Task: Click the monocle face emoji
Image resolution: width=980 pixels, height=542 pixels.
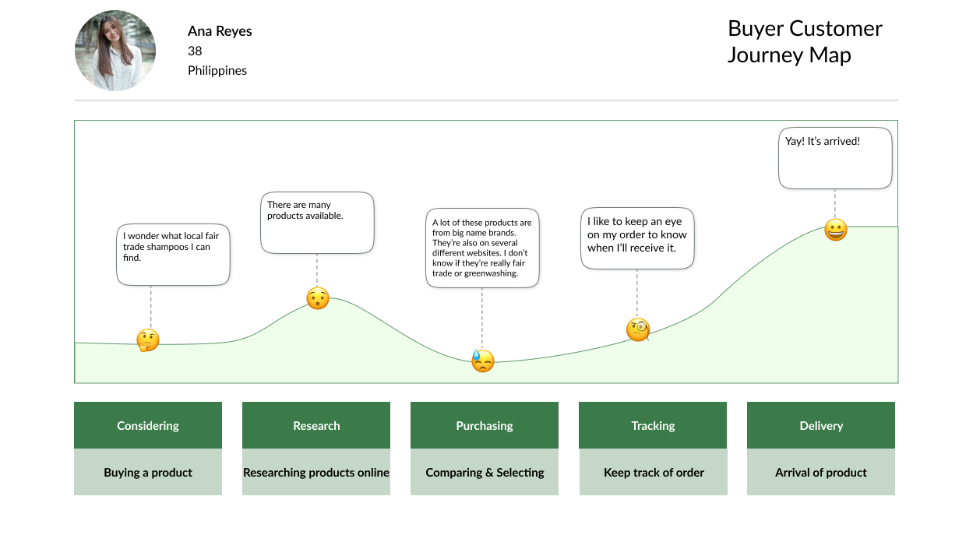Action: coord(638,330)
